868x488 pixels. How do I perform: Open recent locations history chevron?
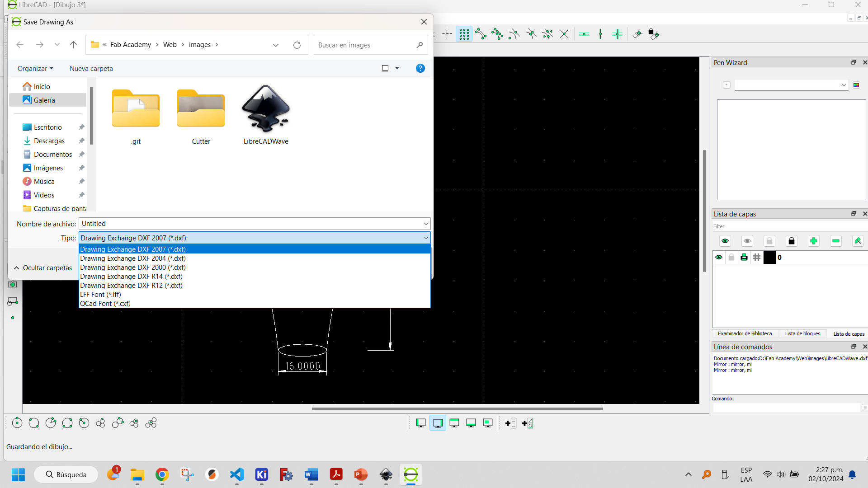pyautogui.click(x=57, y=45)
